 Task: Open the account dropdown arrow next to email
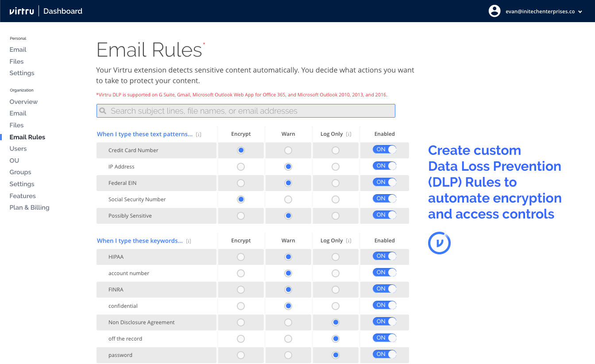tap(580, 12)
